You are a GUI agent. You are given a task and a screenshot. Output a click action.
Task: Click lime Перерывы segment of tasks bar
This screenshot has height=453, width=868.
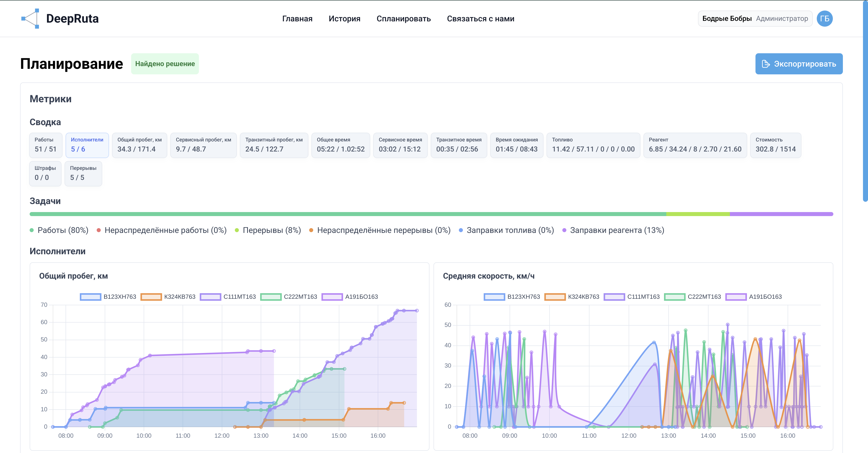coord(698,214)
